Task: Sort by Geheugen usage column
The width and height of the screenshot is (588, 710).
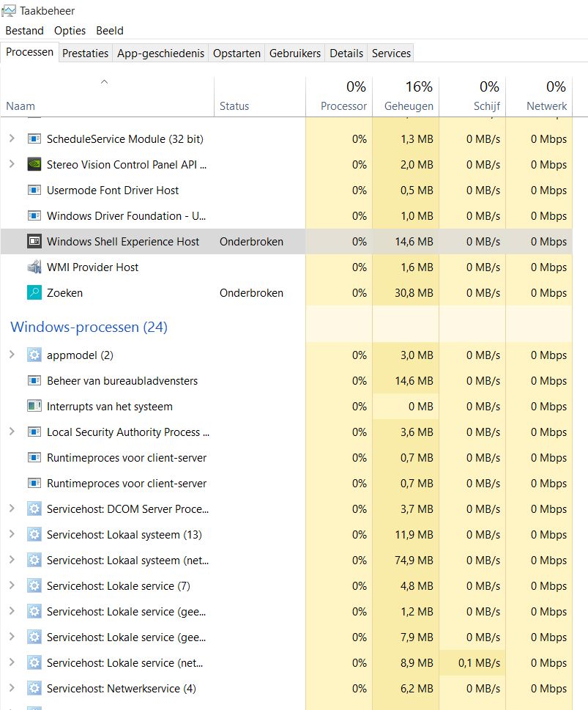Action: 406,97
